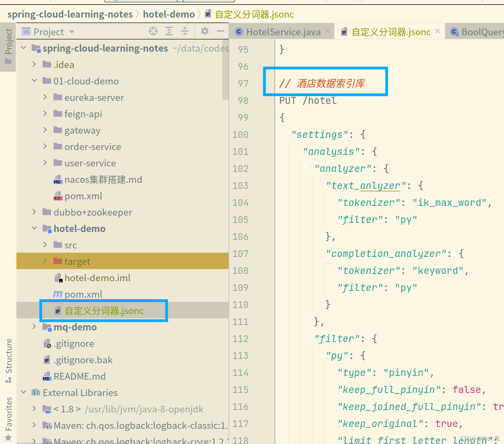Click the "completion_analyzer" key

pos(386,254)
